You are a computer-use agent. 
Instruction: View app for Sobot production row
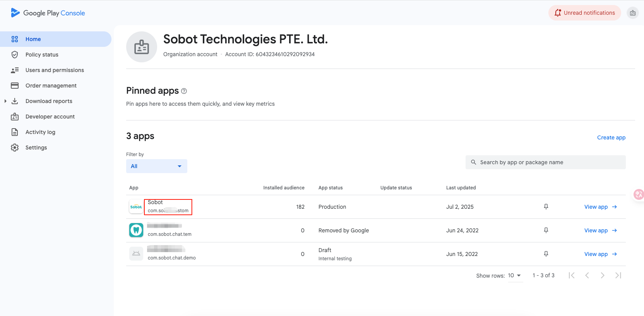pos(600,207)
